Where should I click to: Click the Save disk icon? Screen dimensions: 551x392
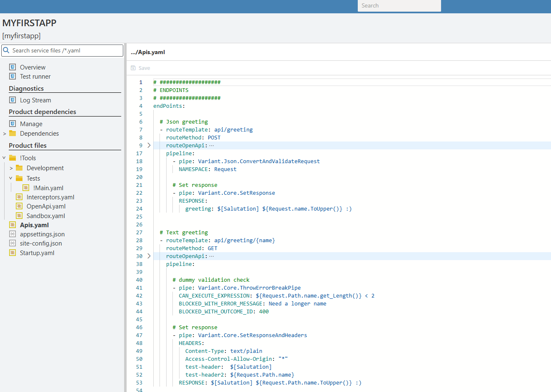pos(133,68)
